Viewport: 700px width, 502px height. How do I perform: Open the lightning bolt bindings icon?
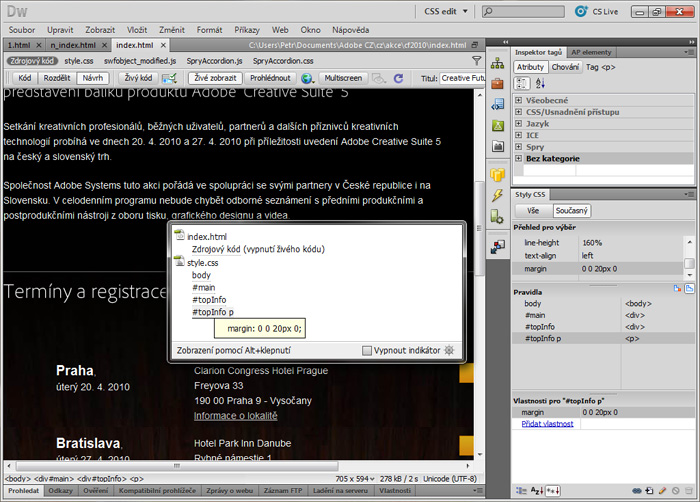coord(497,196)
